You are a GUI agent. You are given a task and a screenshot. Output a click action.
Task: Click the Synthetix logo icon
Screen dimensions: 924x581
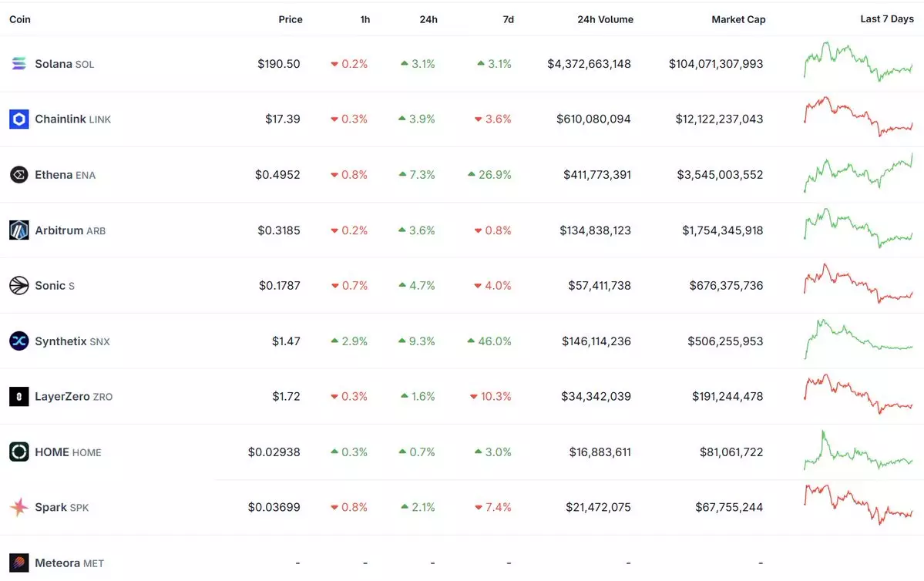[x=18, y=341]
